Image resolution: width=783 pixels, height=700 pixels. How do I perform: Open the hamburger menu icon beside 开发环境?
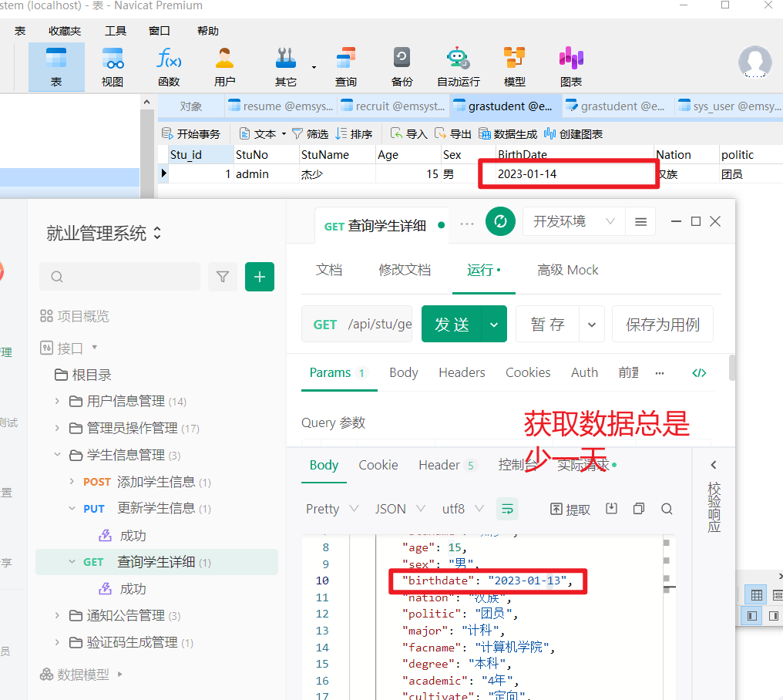point(640,221)
